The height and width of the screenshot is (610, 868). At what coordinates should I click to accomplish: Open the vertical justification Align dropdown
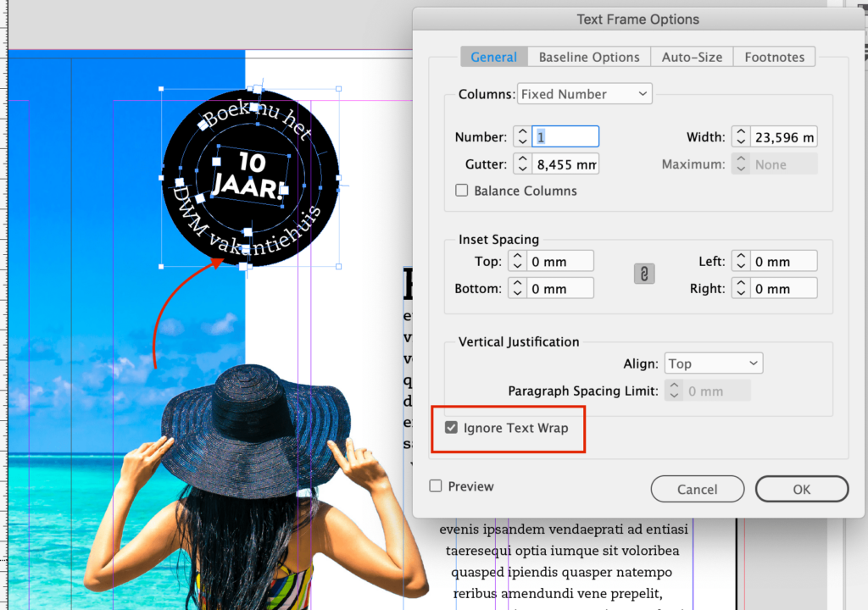pos(713,363)
